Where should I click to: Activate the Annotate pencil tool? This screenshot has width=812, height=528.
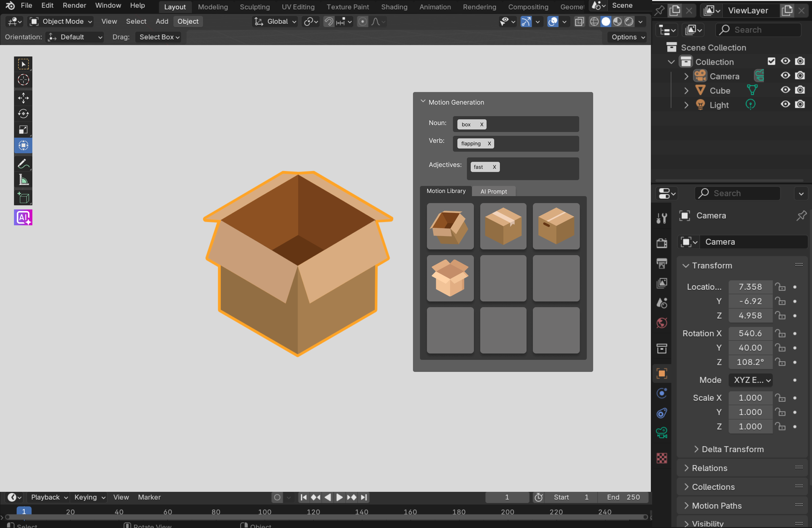pos(23,164)
